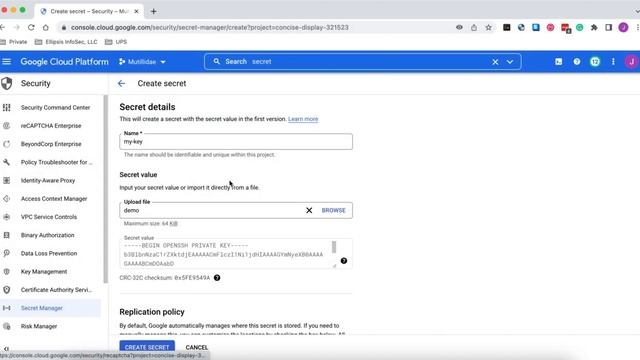
Task: Click the Secret Manager sidebar icon
Action: (x=7, y=308)
